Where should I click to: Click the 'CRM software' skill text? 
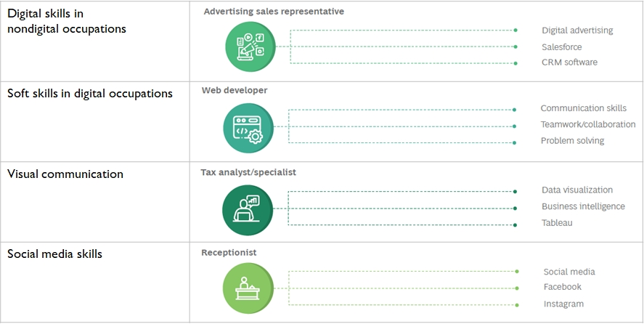coord(569,62)
